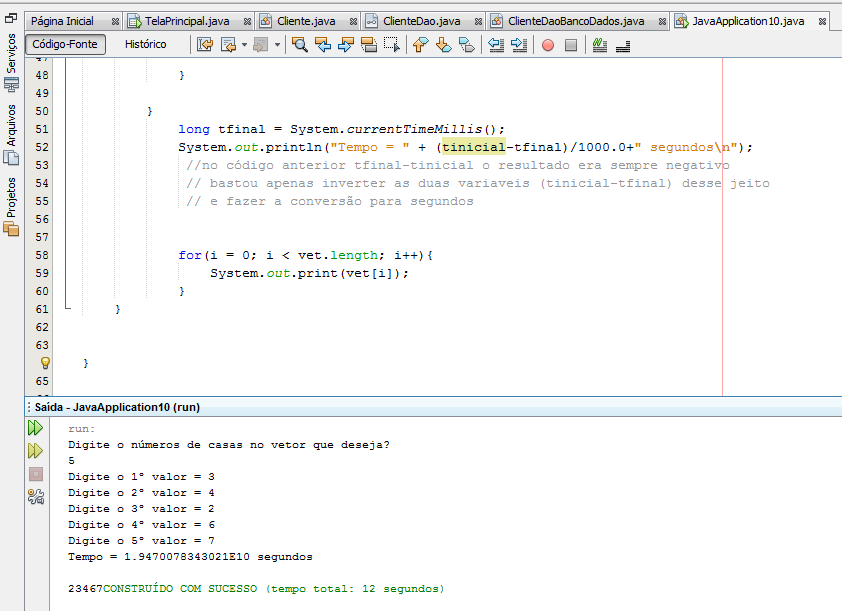Click the 'for' keyword on line 58
Image resolution: width=842 pixels, height=611 pixels.
[x=190, y=255]
